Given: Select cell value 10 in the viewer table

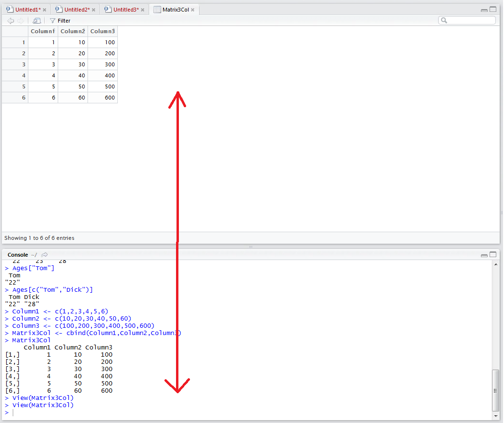Looking at the screenshot, I should 73,42.
